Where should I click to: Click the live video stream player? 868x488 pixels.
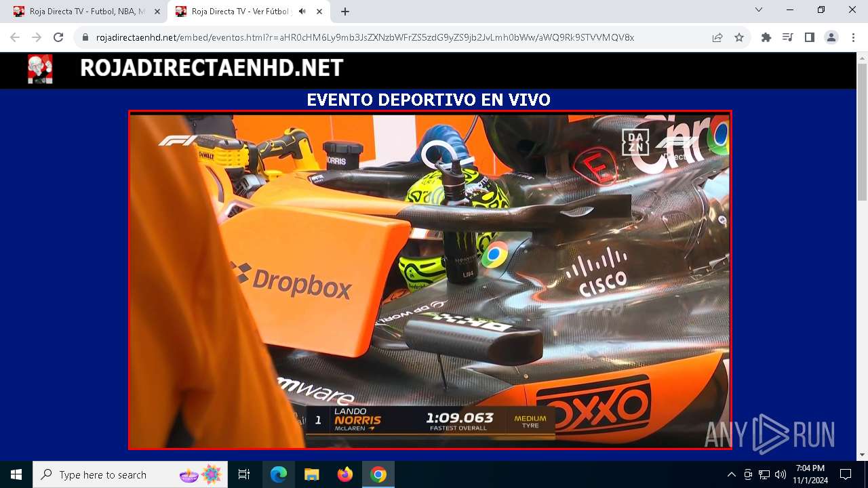[x=430, y=280]
